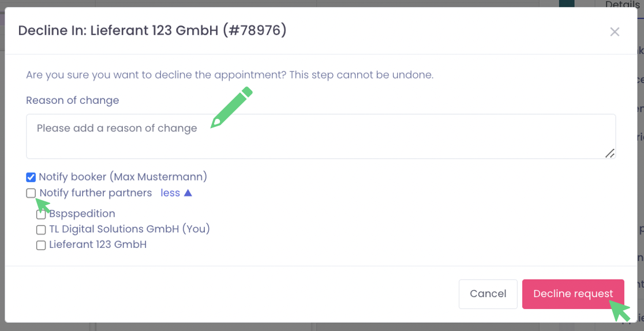Viewport: 644px width, 331px height.
Task: Uncheck the Notify booker checkbox
Action: tap(31, 177)
